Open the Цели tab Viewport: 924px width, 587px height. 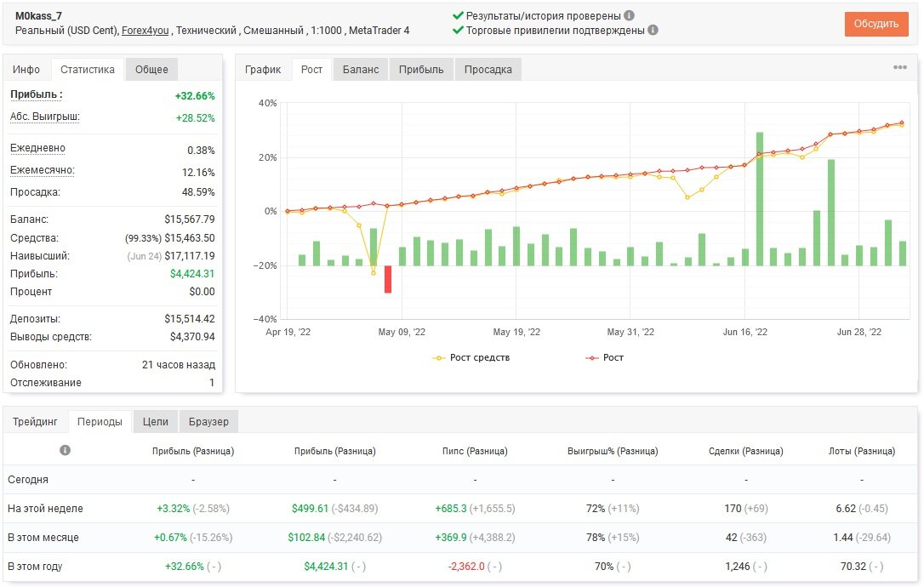156,422
